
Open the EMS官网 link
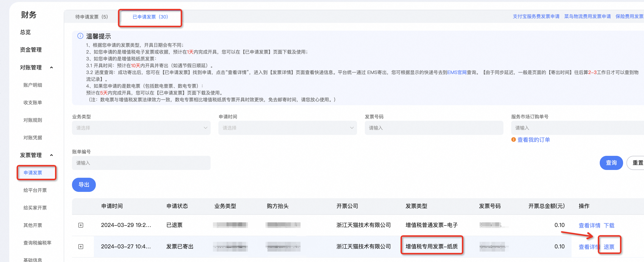click(457, 73)
